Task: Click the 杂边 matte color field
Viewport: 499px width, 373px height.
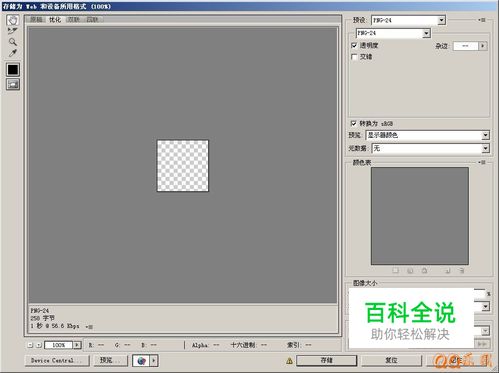Action: click(466, 46)
